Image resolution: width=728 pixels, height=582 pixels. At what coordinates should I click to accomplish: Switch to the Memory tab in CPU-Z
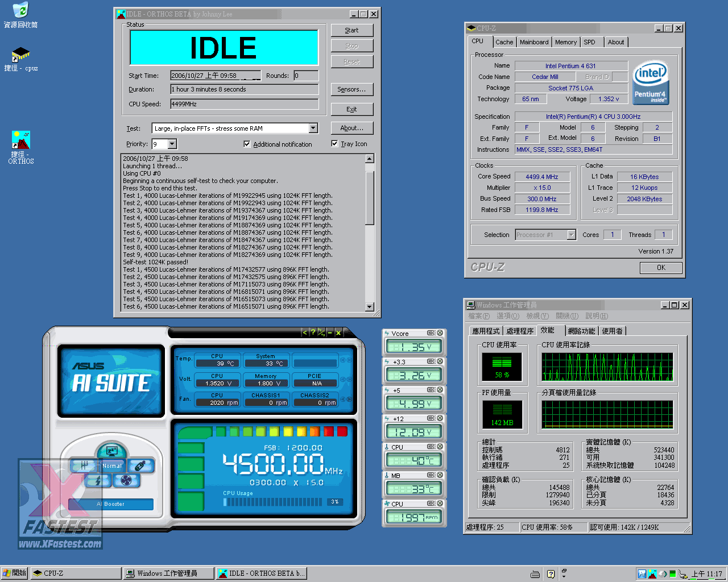coord(566,42)
